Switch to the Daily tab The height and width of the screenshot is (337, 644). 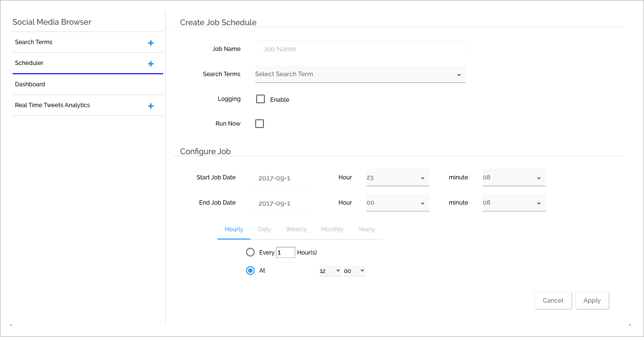(264, 229)
